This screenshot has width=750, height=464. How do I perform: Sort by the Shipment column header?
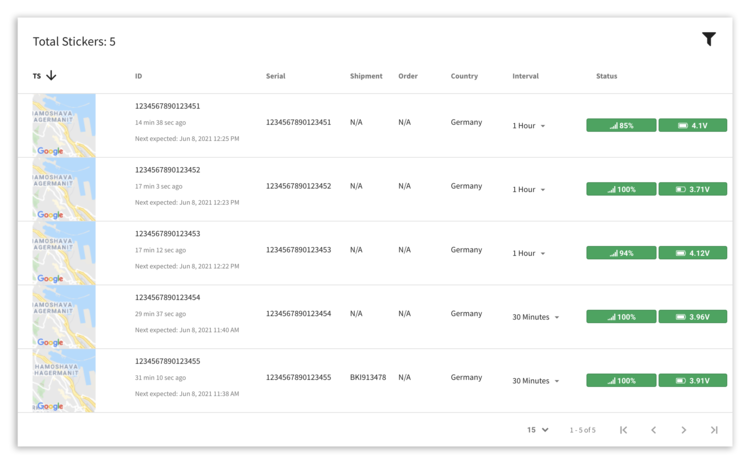(366, 76)
